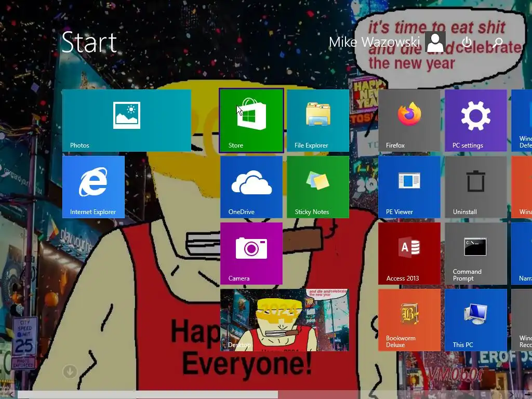Open the Command Prompt tile
The width and height of the screenshot is (532, 399).
click(x=476, y=254)
